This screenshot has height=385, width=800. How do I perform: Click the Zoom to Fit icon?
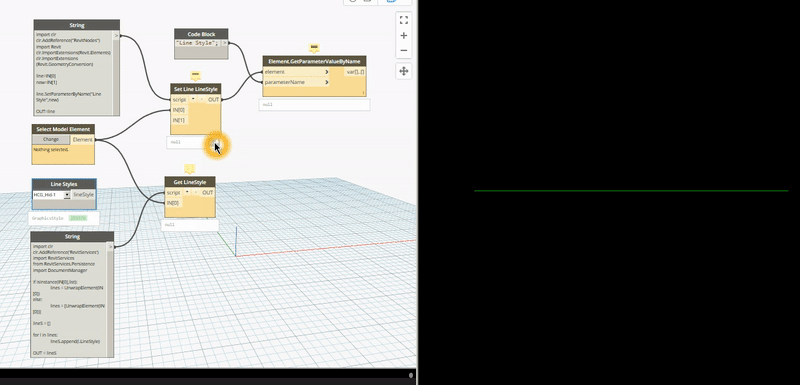point(404,20)
